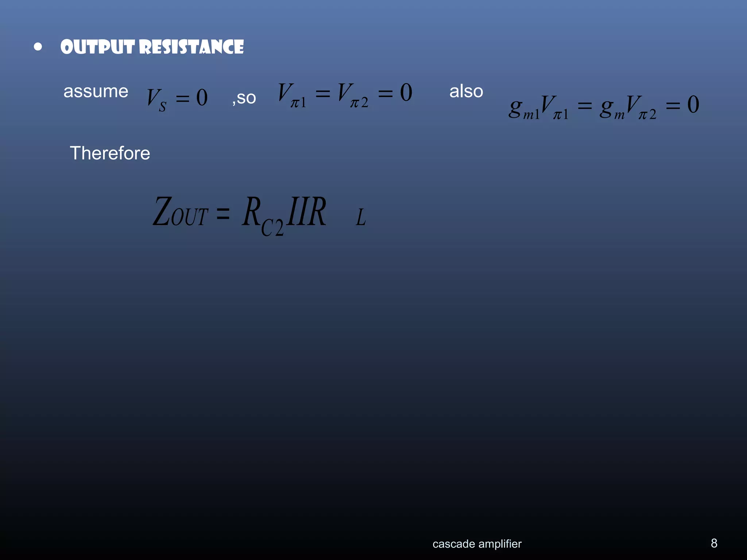
Task: Select the word 'Therefore'
Action: 110,153
